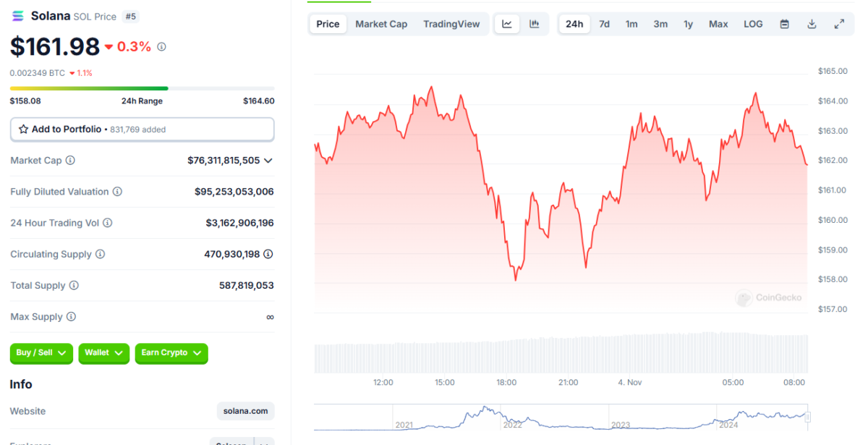Expand chart to fullscreen
The height and width of the screenshot is (445, 868).
coord(839,24)
